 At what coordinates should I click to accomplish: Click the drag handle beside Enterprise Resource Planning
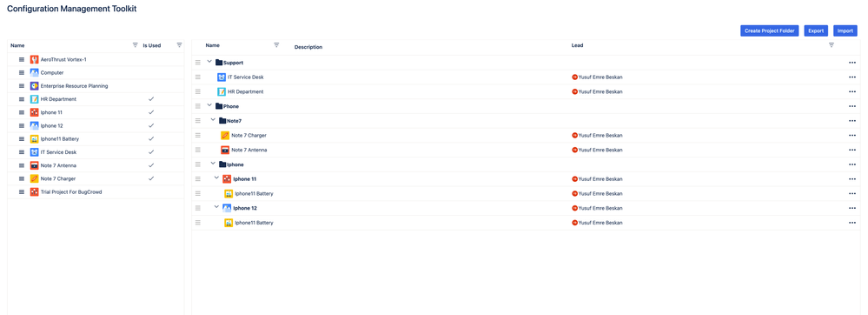click(22, 86)
